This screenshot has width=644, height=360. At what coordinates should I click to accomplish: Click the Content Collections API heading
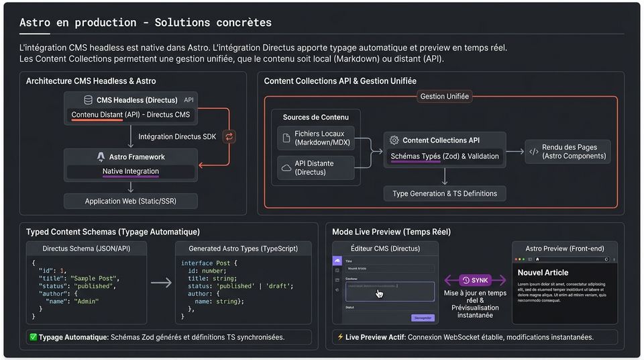pyautogui.click(x=441, y=140)
